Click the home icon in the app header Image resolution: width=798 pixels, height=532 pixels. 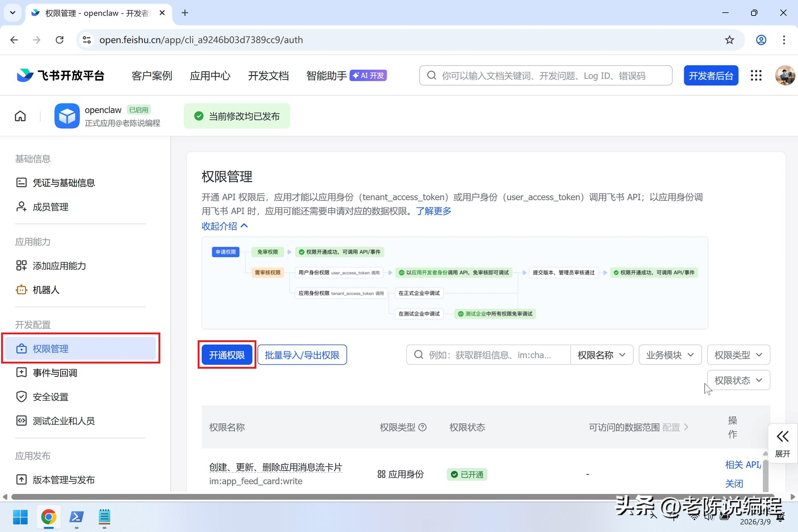(x=20, y=116)
